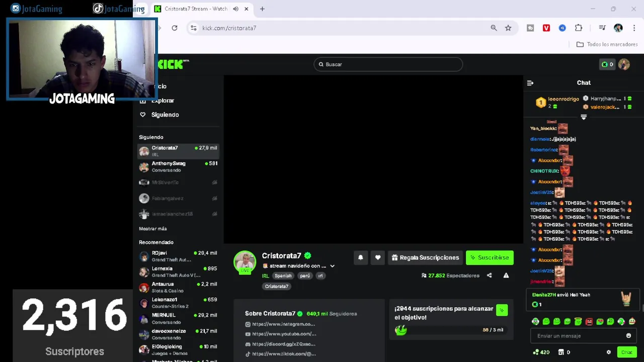Report the stream with warning icon
The height and width of the screenshot is (362, 644).
point(506,276)
